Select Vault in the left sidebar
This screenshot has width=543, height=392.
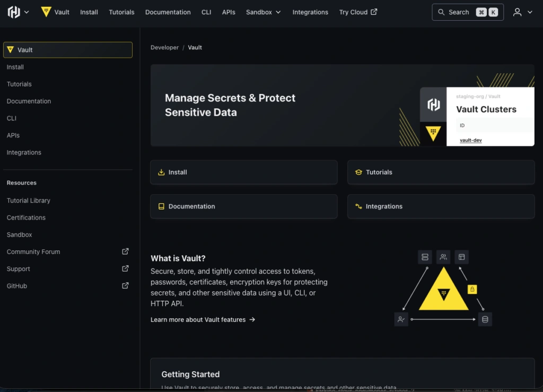[68, 50]
